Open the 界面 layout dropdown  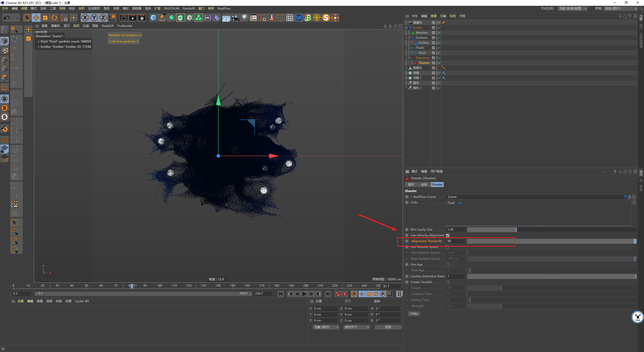click(x=621, y=9)
